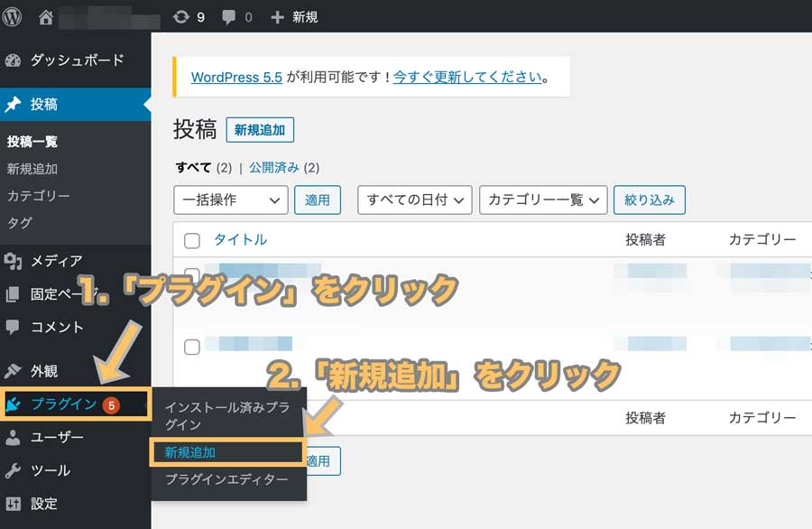Click the 投稿 pushpin icon
The image size is (812, 529).
13,104
